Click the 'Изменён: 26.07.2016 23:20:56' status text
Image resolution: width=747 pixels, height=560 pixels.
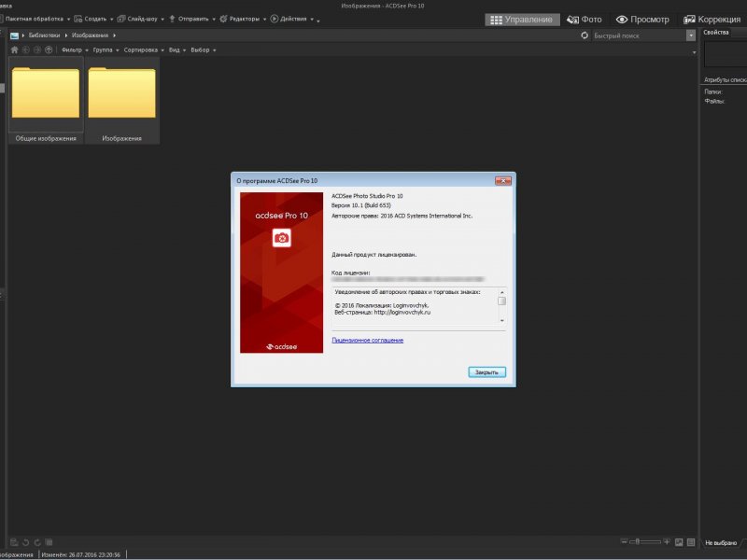click(x=81, y=554)
